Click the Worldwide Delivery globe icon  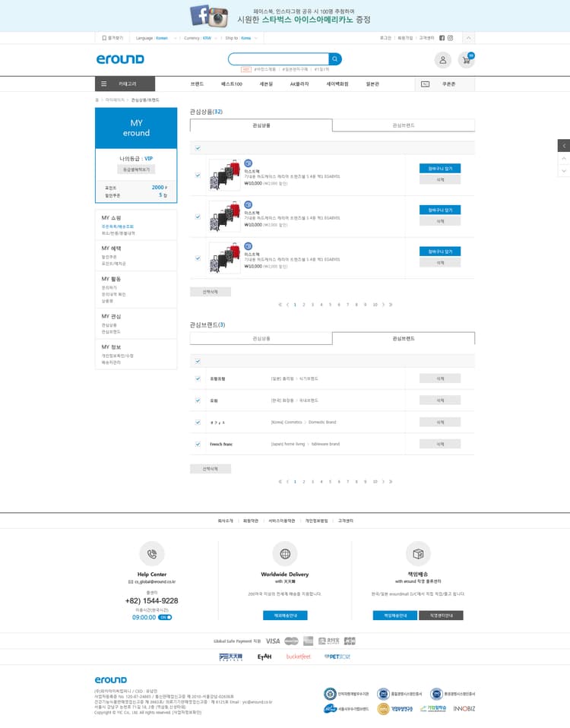click(x=285, y=553)
